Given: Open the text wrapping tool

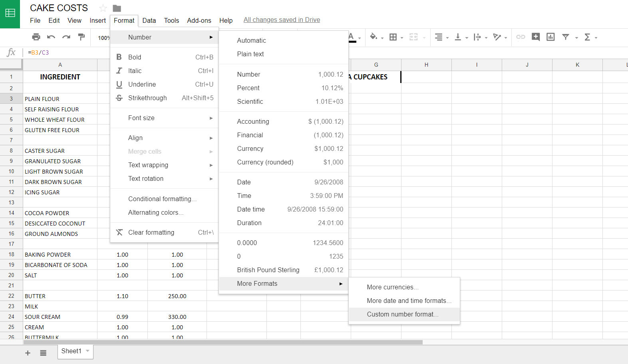Looking at the screenshot, I should tap(477, 37).
